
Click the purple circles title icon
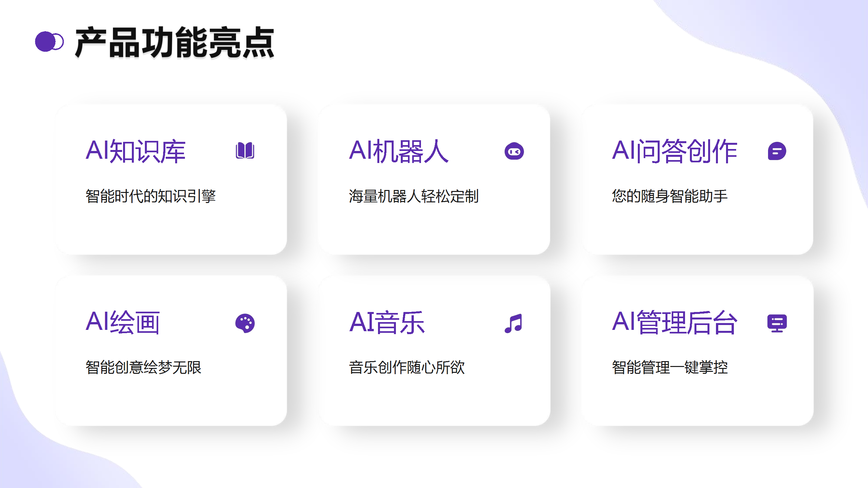coord(49,42)
